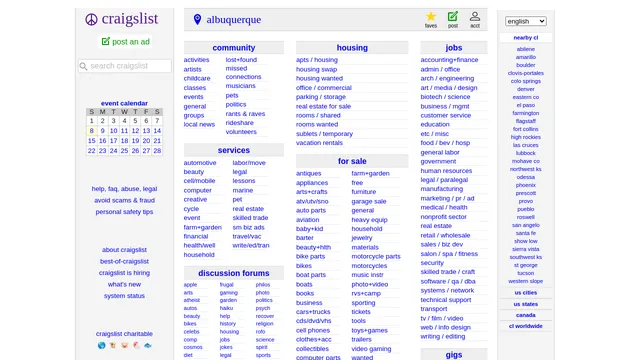Expand cl worldwide list
Viewport: 640px width, 360px height.
coord(525,326)
